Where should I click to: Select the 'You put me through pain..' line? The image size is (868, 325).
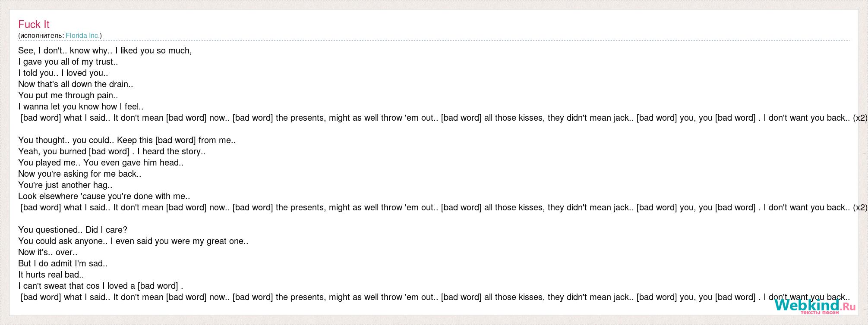pyautogui.click(x=68, y=95)
